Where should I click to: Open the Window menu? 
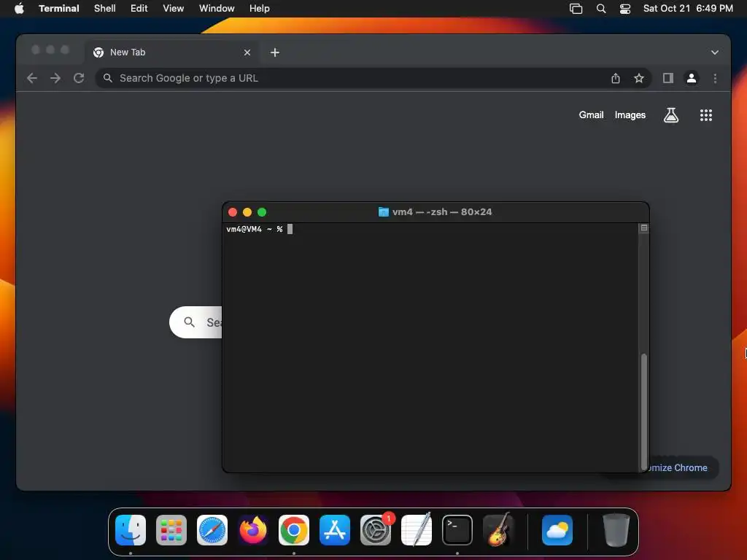217,8
